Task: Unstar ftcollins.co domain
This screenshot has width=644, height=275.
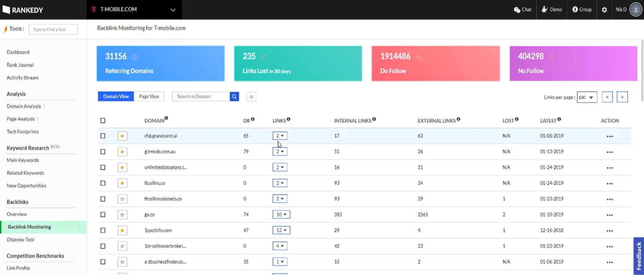Action: coord(122,183)
